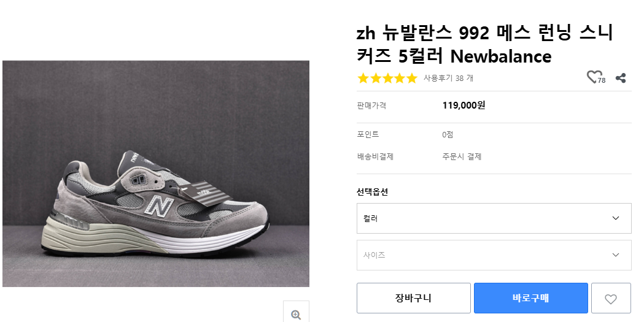Screen dimensions: 644x322
Task: Click the heart like icon showing 78
Action: tap(594, 77)
